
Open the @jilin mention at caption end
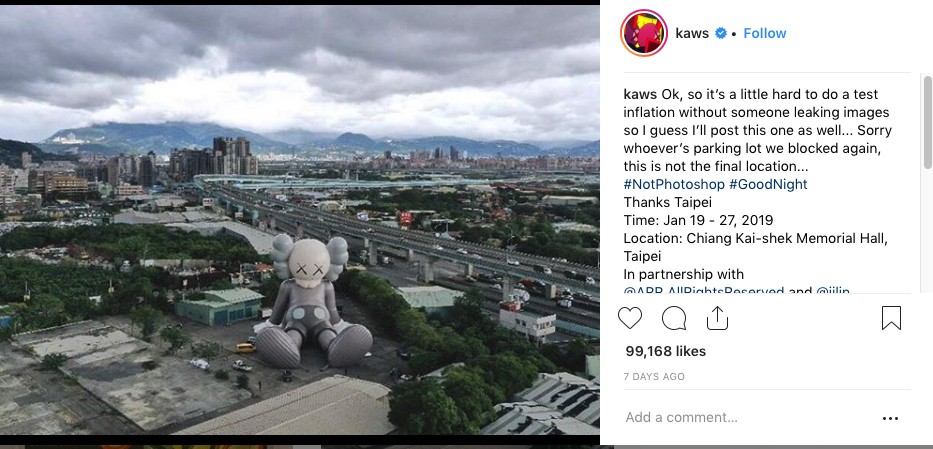(x=833, y=291)
